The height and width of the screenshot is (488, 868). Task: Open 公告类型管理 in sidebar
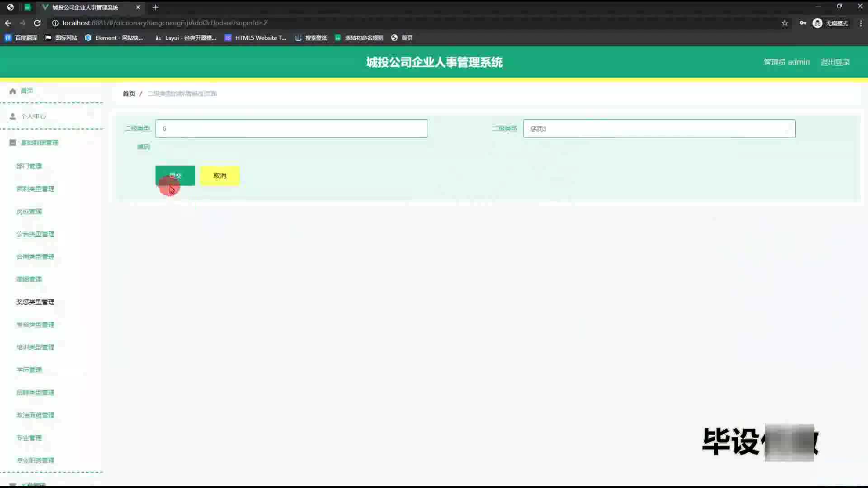point(35,234)
